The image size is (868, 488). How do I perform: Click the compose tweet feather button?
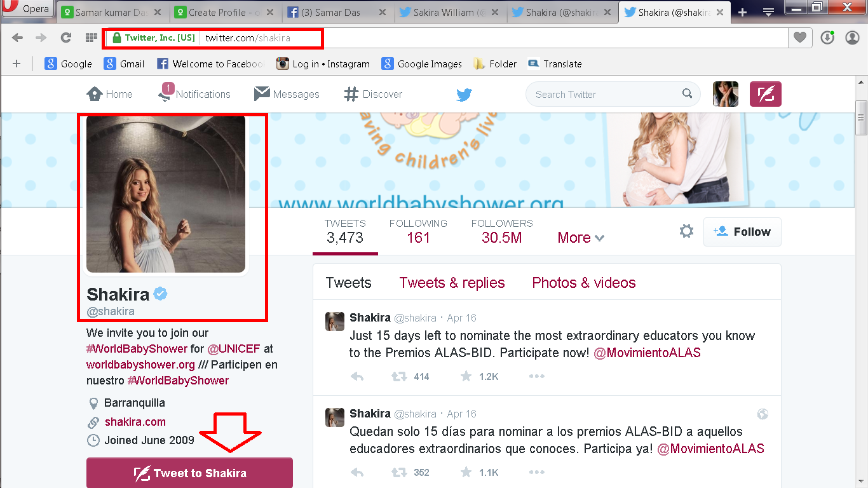point(766,94)
